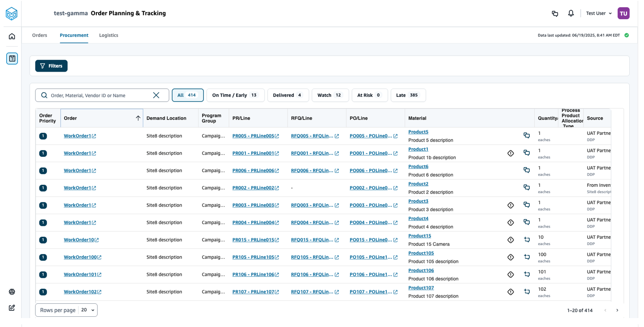This screenshot has width=644, height=327.
Task: Switch to the Logistics tab
Action: point(108,35)
